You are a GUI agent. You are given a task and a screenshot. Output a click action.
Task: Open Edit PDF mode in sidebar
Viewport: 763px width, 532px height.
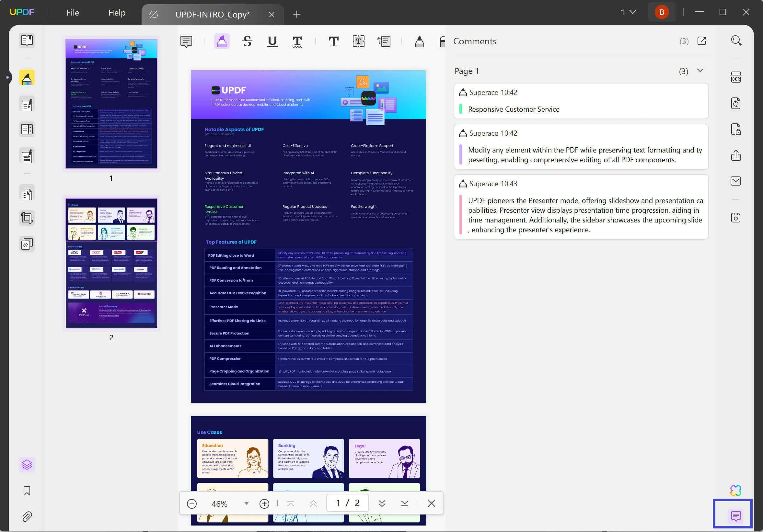click(x=27, y=104)
